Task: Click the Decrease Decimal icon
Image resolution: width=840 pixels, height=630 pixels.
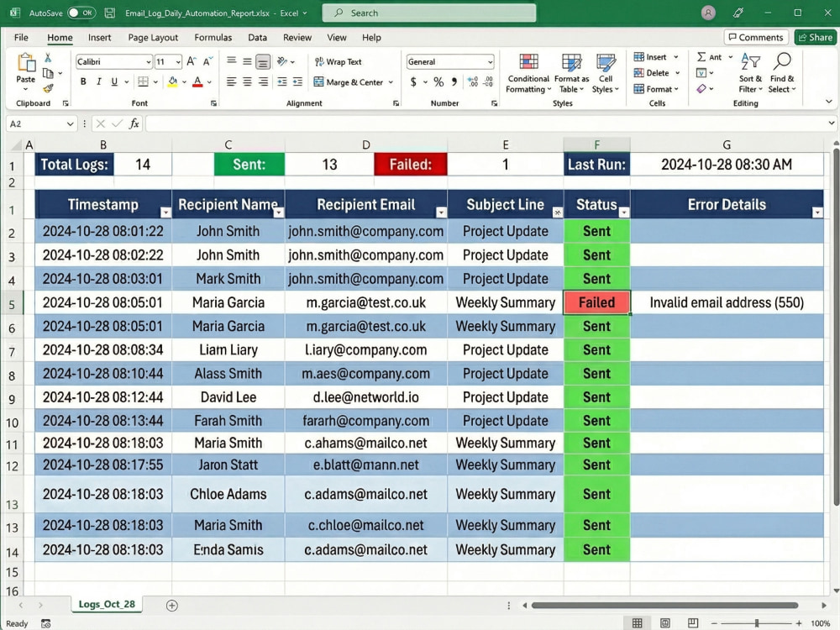Action: [x=488, y=81]
